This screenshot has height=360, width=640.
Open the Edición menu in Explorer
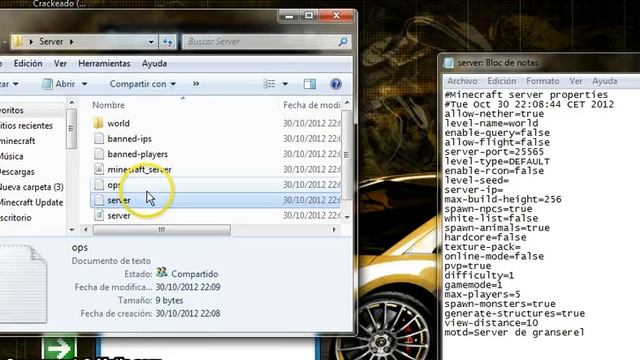click(x=28, y=63)
